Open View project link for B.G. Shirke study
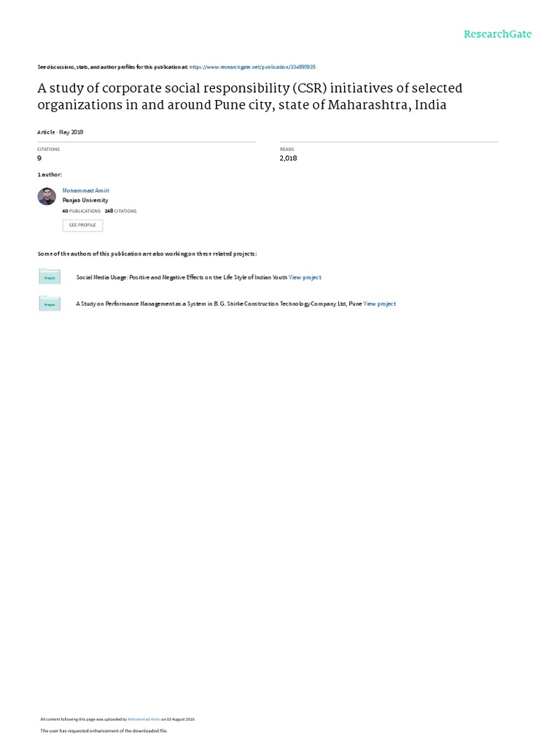This screenshot has height=747, width=560. pyautogui.click(x=379, y=304)
